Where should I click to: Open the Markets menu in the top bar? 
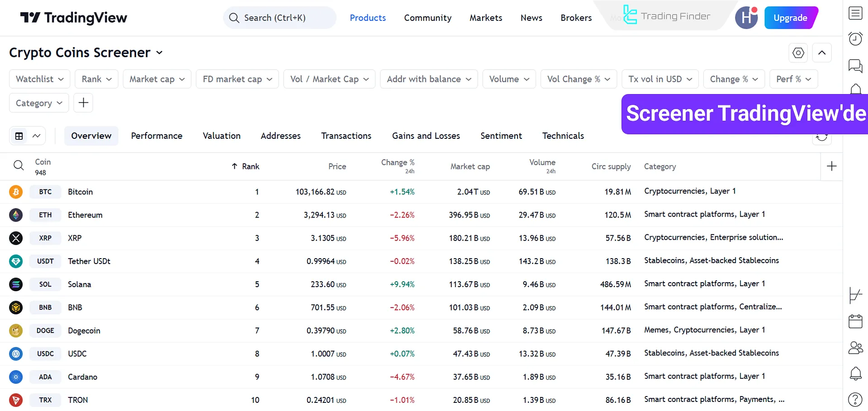click(x=485, y=18)
